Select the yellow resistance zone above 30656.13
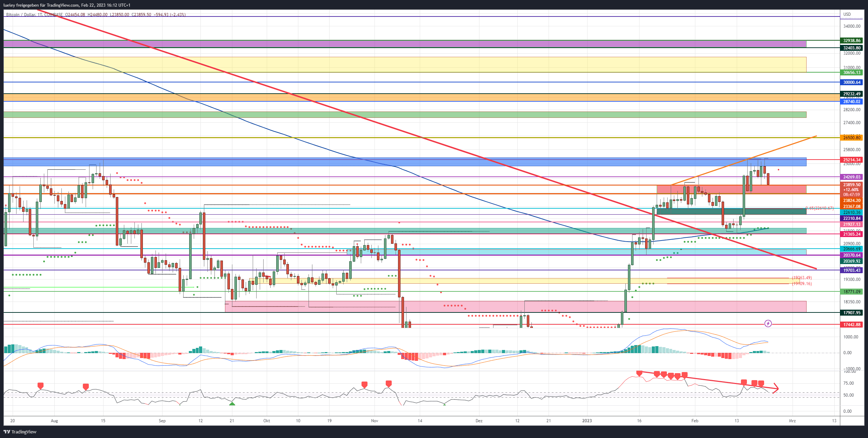This screenshot has width=868, height=438. tap(405, 65)
